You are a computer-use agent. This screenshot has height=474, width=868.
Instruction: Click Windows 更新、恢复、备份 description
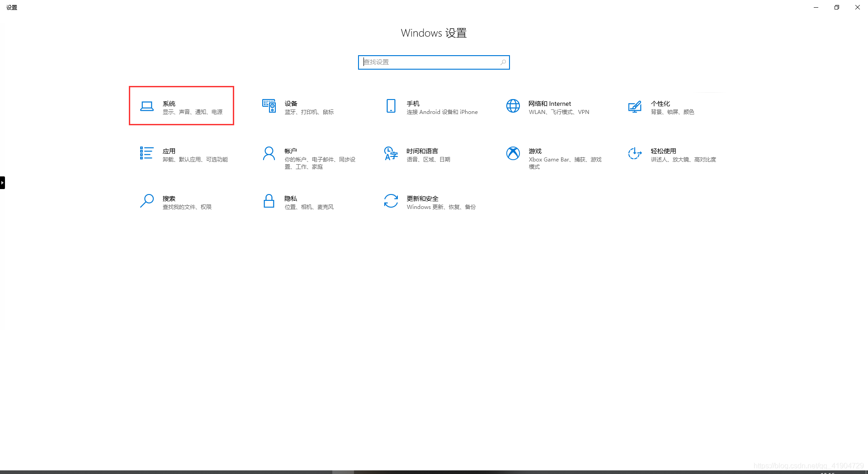coord(441,207)
